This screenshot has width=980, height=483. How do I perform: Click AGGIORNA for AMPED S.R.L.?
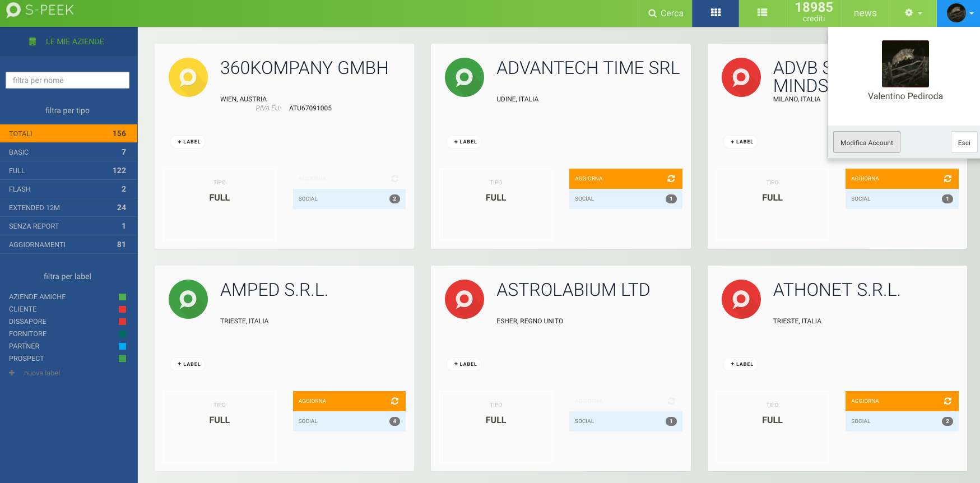point(349,401)
